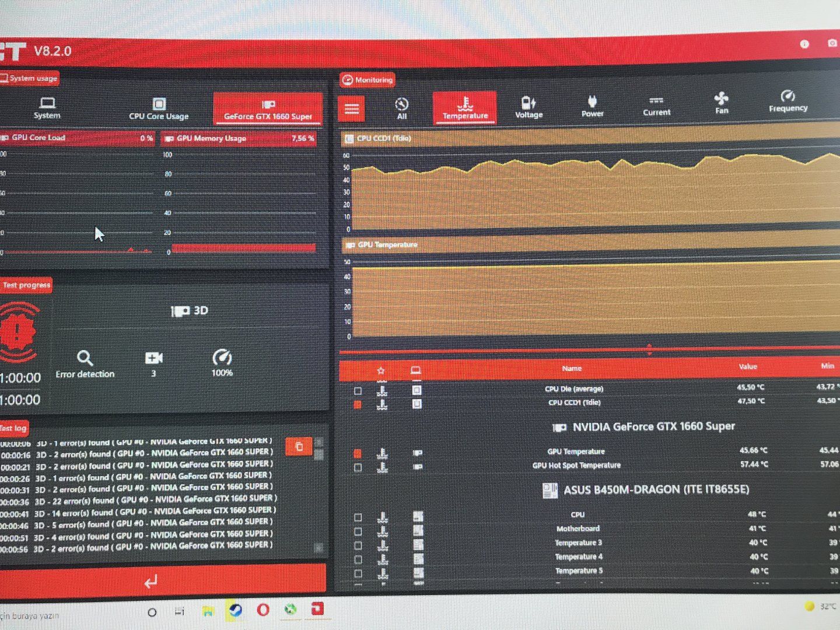This screenshot has height=630, width=840.
Task: Click the video camera icon above 3
Action: (154, 358)
